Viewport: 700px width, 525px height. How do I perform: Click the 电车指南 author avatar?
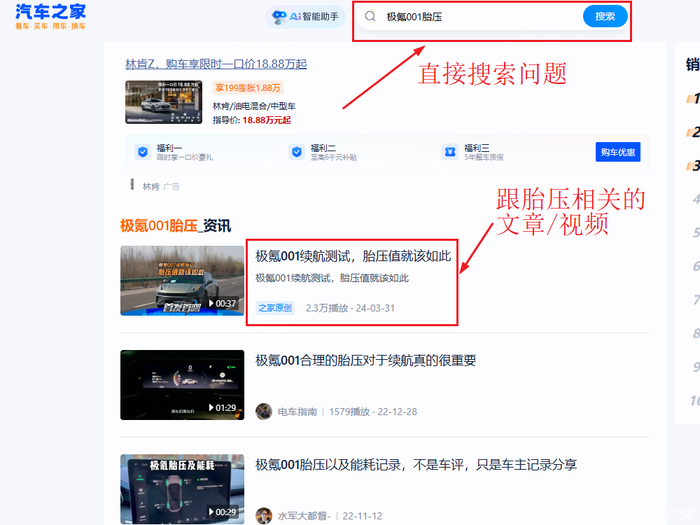click(x=264, y=411)
